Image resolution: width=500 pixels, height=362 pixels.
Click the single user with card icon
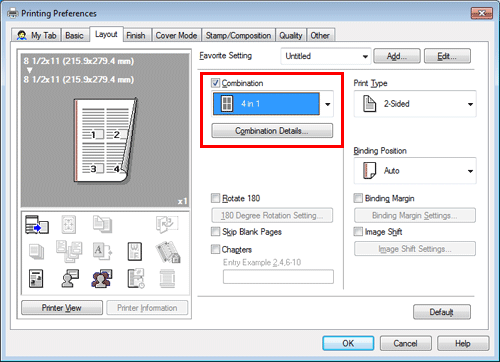70,279
